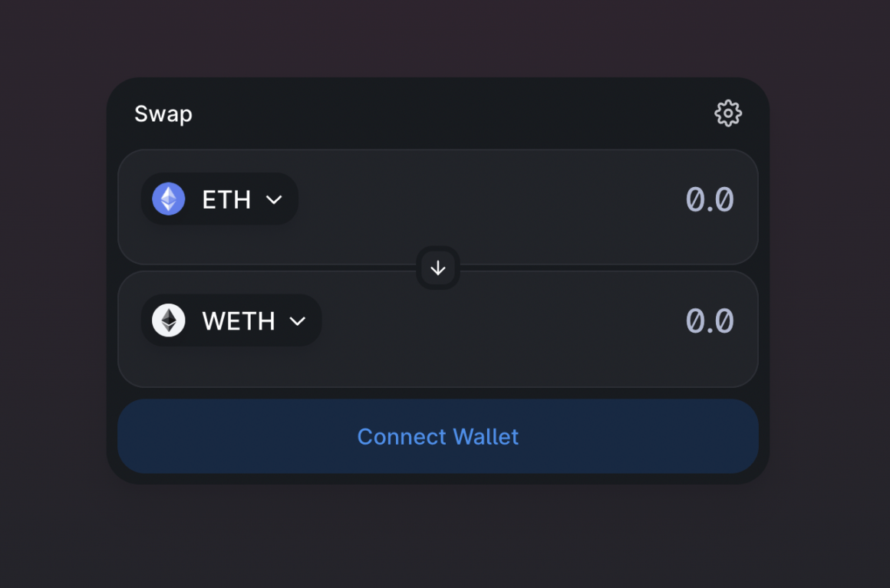
Task: Click the circular arrow button between inputs
Action: (x=437, y=268)
